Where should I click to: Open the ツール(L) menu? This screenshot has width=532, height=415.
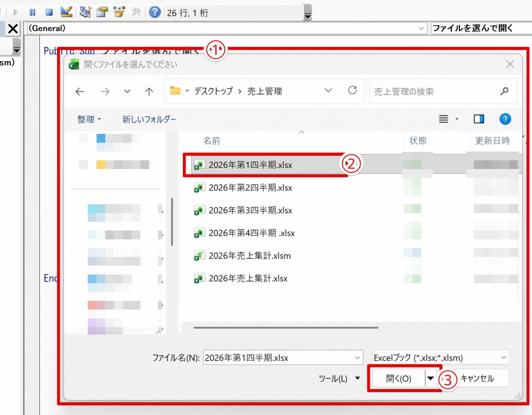[x=339, y=378]
